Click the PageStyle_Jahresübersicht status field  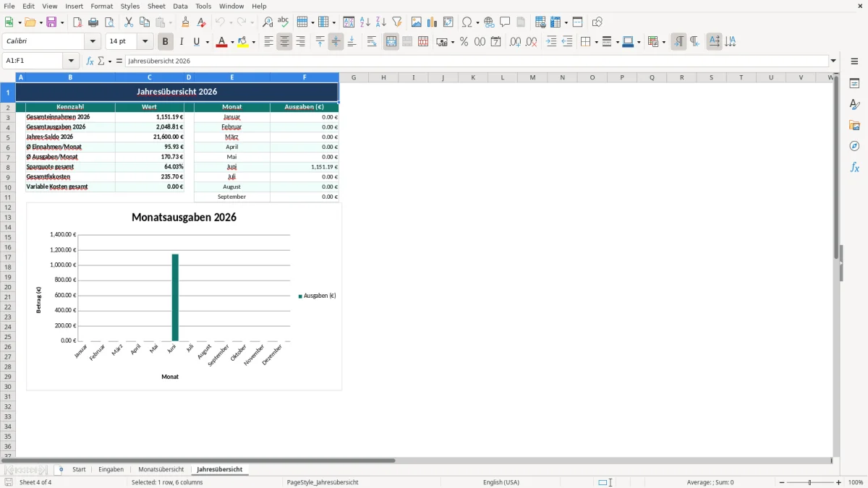pyautogui.click(x=323, y=482)
